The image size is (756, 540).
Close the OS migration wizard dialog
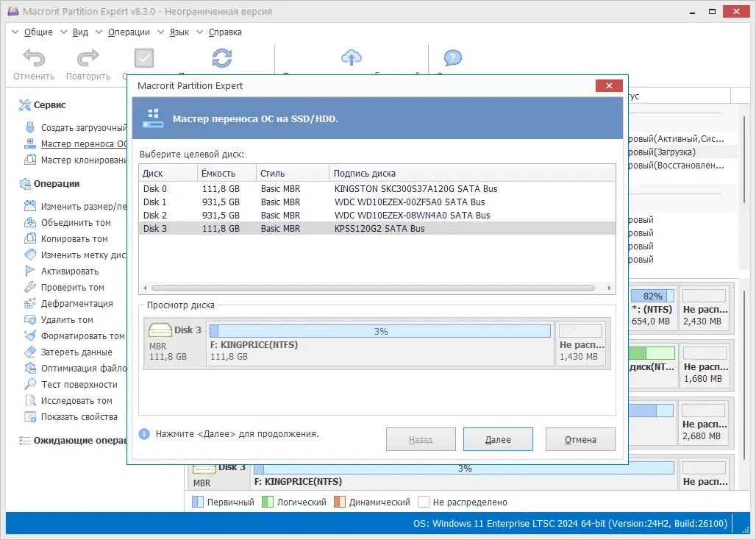tap(609, 85)
